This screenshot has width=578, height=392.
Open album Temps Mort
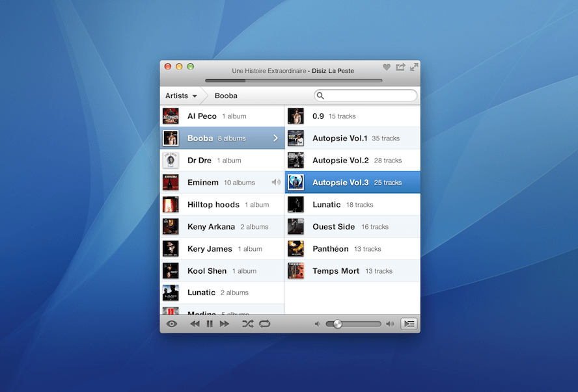[353, 271]
